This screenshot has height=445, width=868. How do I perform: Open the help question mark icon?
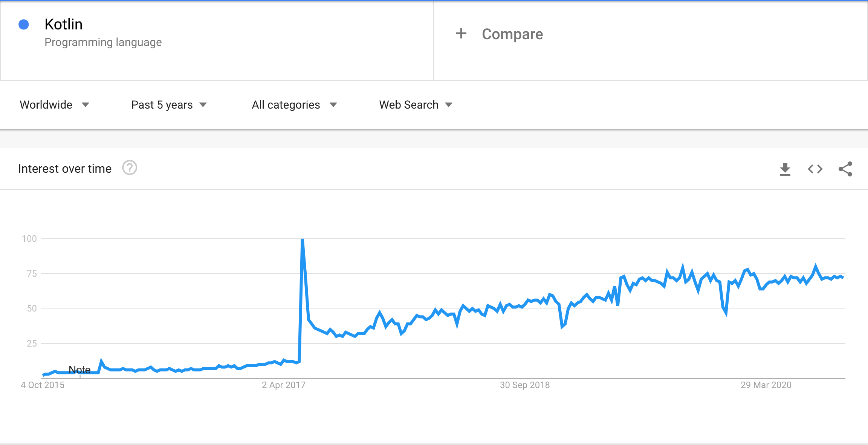pyautogui.click(x=130, y=168)
